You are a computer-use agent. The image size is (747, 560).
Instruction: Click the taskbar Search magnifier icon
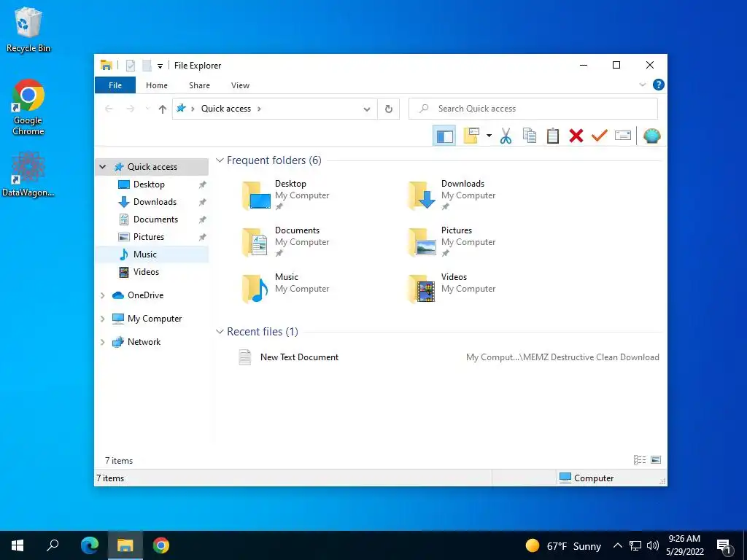(x=53, y=545)
